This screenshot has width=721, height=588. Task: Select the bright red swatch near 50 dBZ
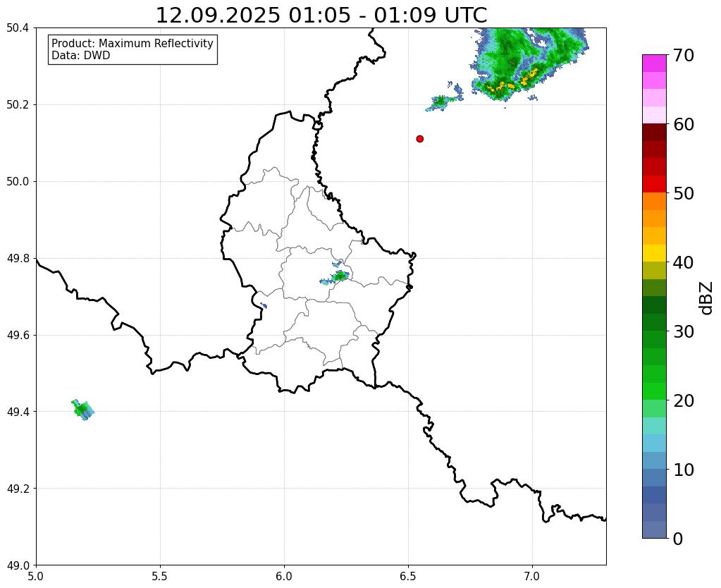[x=654, y=184]
